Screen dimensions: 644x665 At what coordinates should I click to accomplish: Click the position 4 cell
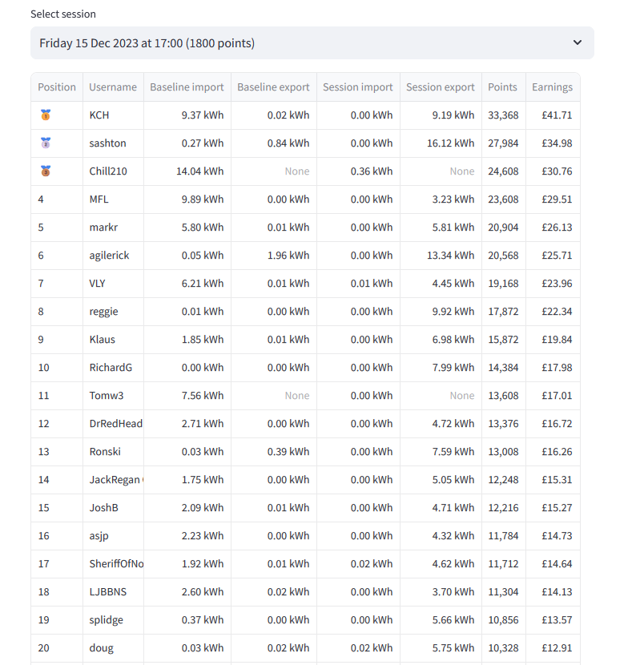tap(57, 199)
